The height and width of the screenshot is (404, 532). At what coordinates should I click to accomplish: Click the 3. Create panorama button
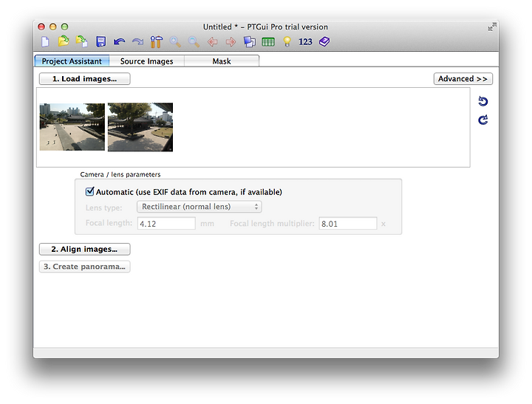coord(84,267)
